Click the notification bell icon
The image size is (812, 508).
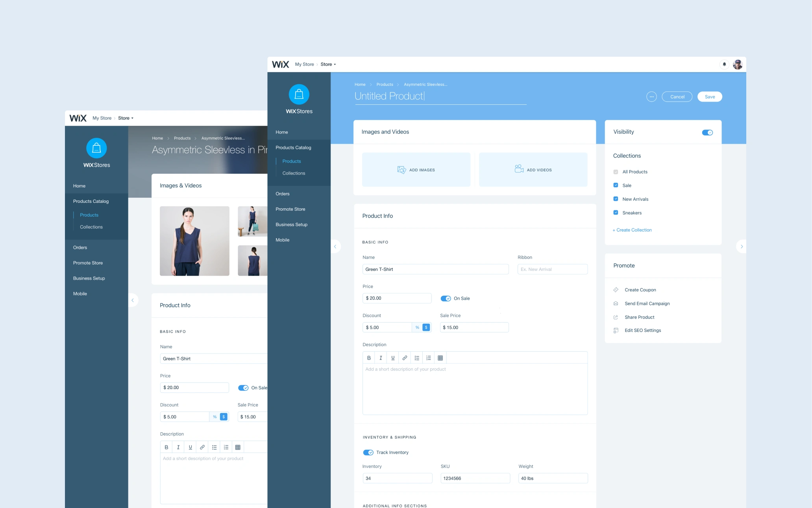pyautogui.click(x=724, y=64)
